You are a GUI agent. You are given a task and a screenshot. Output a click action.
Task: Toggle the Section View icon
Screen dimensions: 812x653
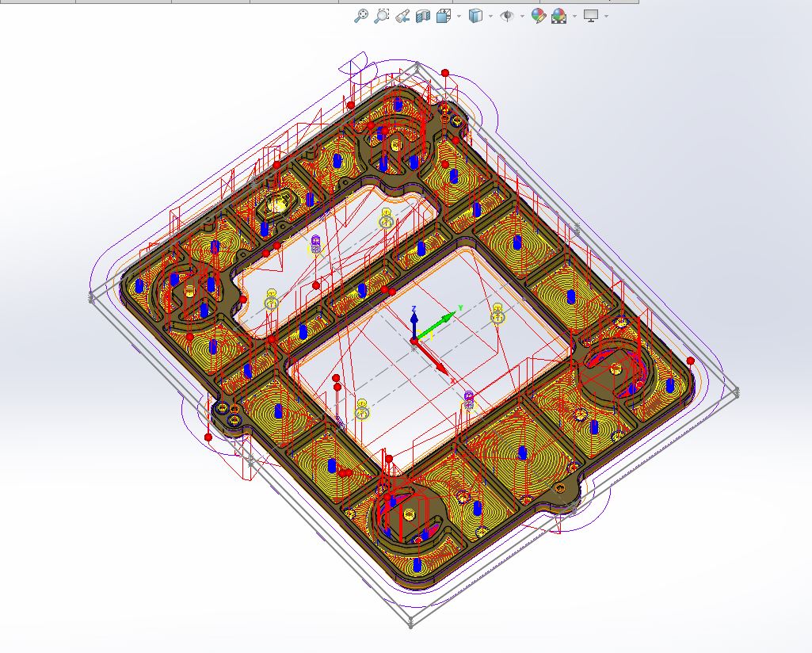[x=423, y=16]
